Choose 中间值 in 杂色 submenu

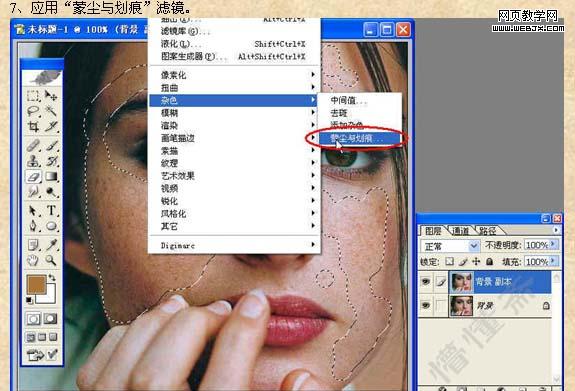[x=359, y=100]
